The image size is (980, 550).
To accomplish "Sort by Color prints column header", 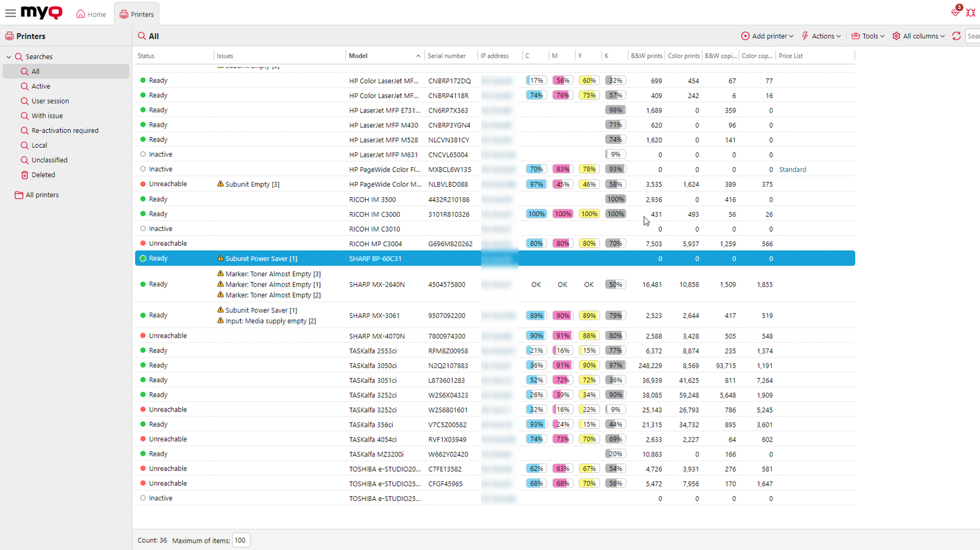I will [684, 56].
